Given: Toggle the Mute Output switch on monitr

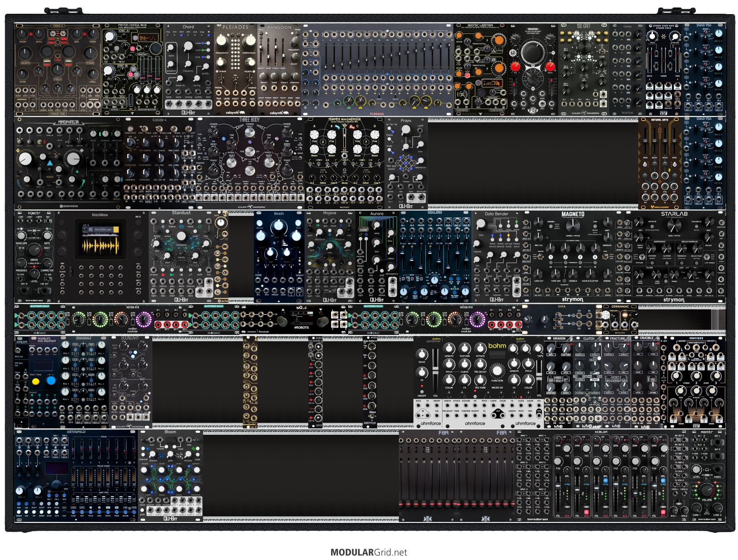Looking at the screenshot, I should [x=706, y=507].
